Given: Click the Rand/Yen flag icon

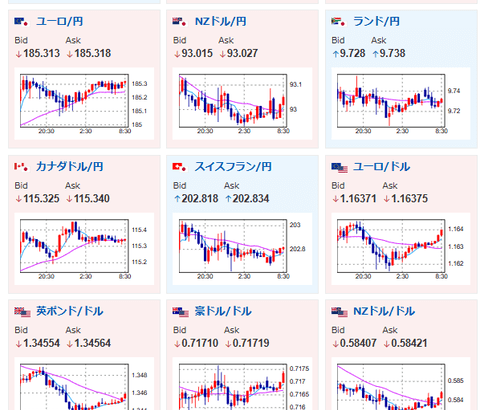Looking at the screenshot, I should tap(338, 22).
